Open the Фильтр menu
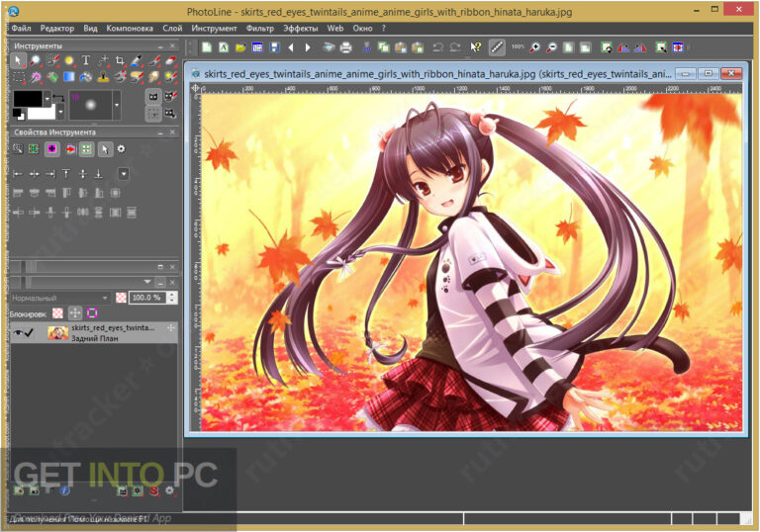The image size is (760, 532). (260, 28)
